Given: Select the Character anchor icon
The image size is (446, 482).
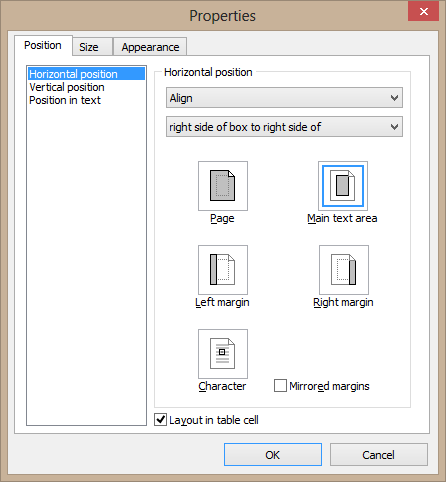Looking at the screenshot, I should click(223, 354).
